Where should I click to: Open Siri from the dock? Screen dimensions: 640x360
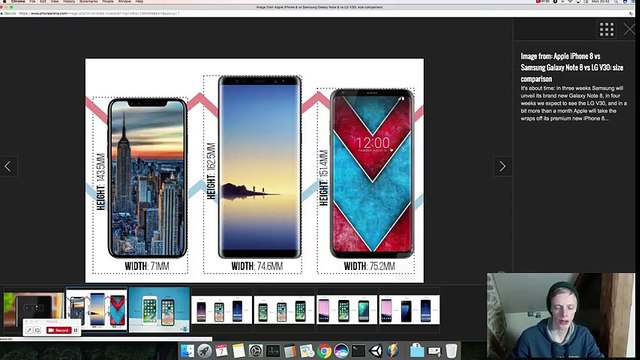(341, 351)
